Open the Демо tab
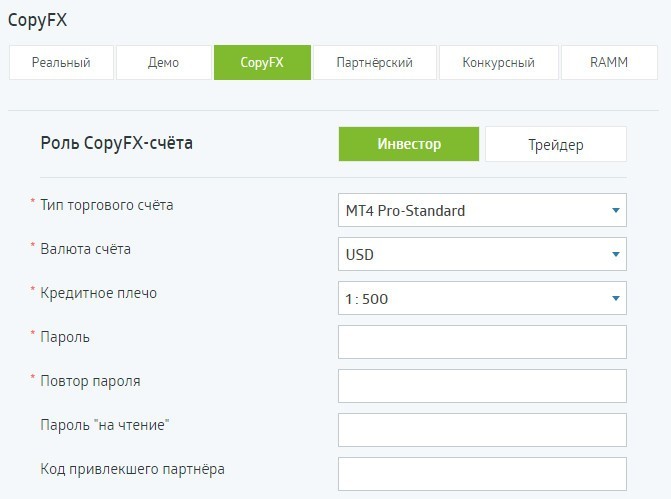The height and width of the screenshot is (499, 671). tap(162, 62)
